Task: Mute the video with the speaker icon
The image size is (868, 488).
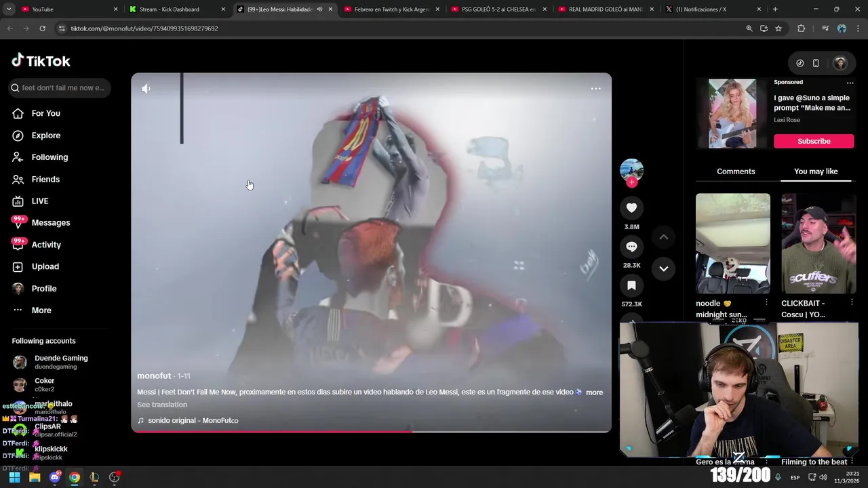Action: [x=146, y=89]
